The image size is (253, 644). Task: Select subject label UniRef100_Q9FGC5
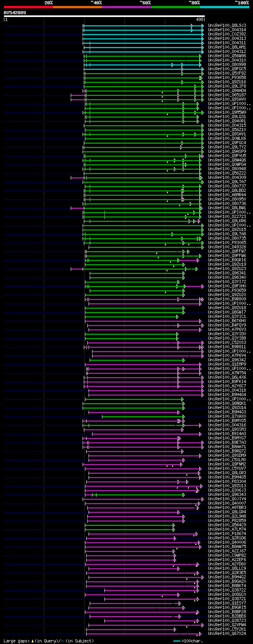pyautogui.click(x=227, y=69)
